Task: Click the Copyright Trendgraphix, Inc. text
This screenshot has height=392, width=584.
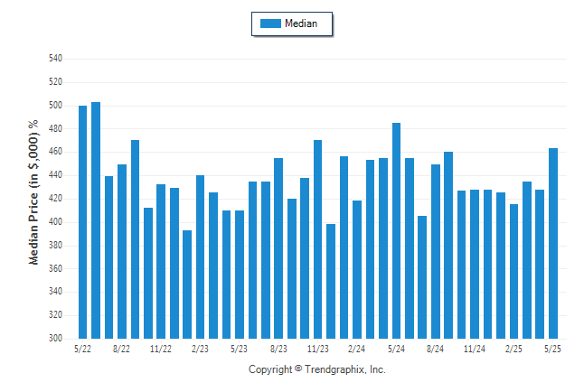Action: (317, 369)
